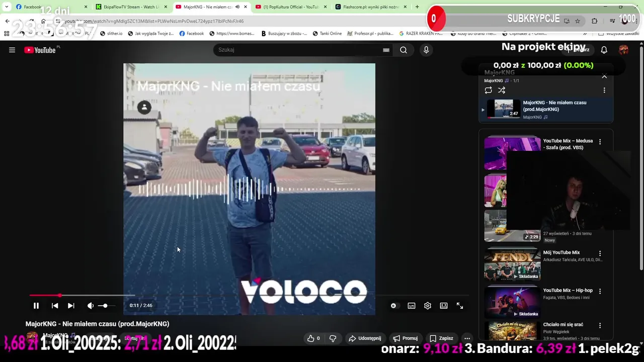
Task: Click the video title below the player
Action: [98, 324]
